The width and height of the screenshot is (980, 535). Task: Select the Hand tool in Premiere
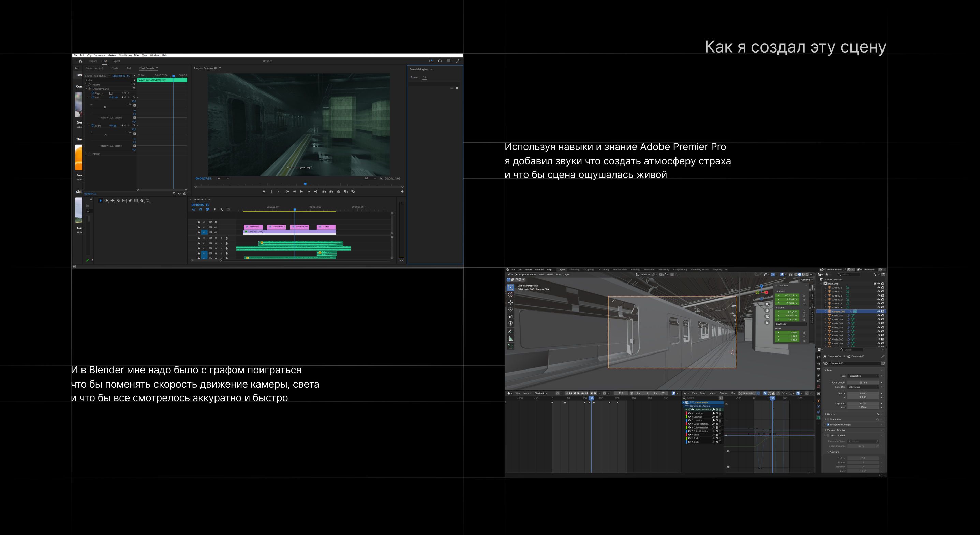tap(142, 201)
